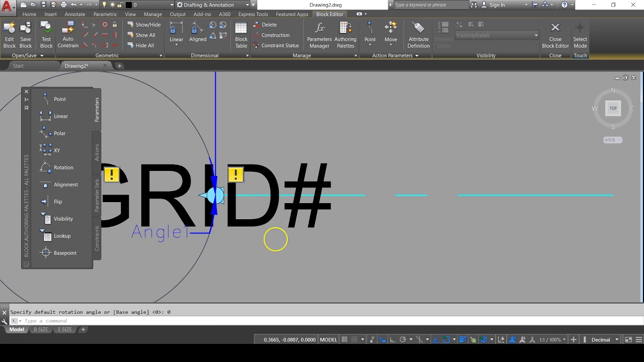Open the Authoring Palettes
644x362 pixels.
click(x=345, y=35)
